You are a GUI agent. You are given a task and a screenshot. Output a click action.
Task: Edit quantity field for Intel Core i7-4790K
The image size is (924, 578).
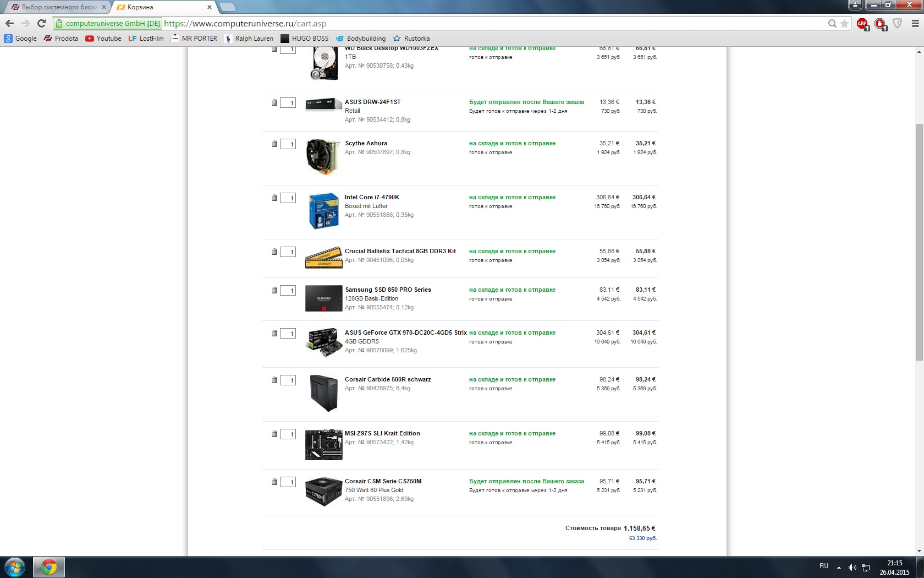288,198
